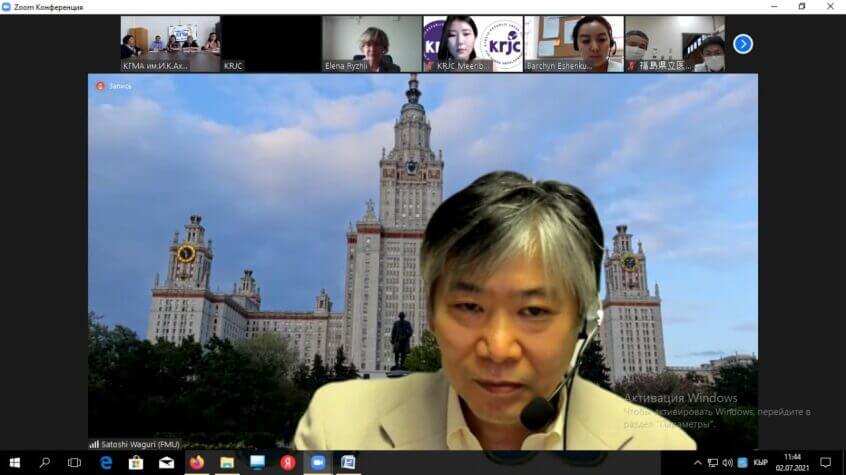Open the Mail app in the taskbar
The height and width of the screenshot is (475, 846).
pyautogui.click(x=166, y=463)
